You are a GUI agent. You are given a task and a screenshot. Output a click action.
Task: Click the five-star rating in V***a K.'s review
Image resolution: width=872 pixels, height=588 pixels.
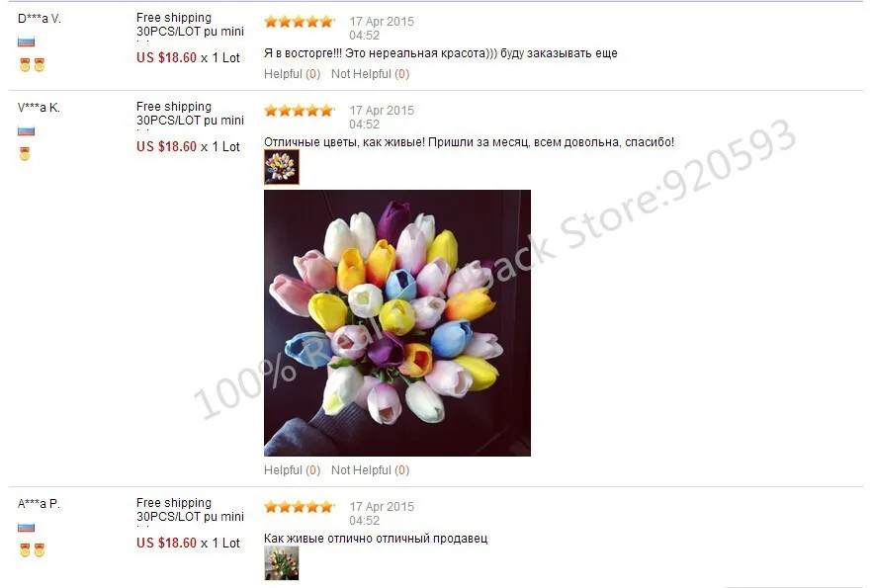point(299,110)
